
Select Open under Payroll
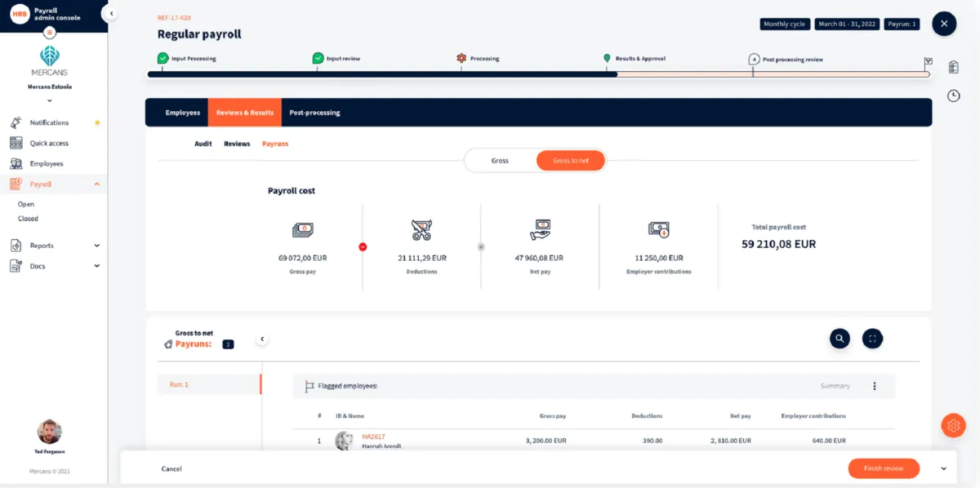[x=26, y=204]
